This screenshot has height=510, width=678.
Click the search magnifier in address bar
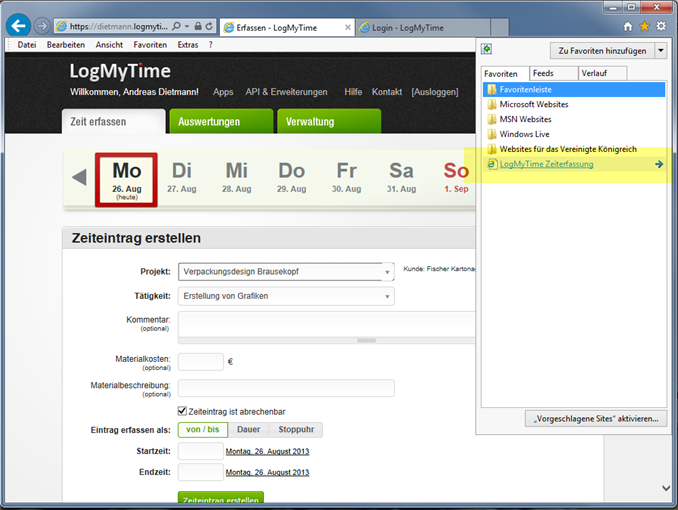176,26
